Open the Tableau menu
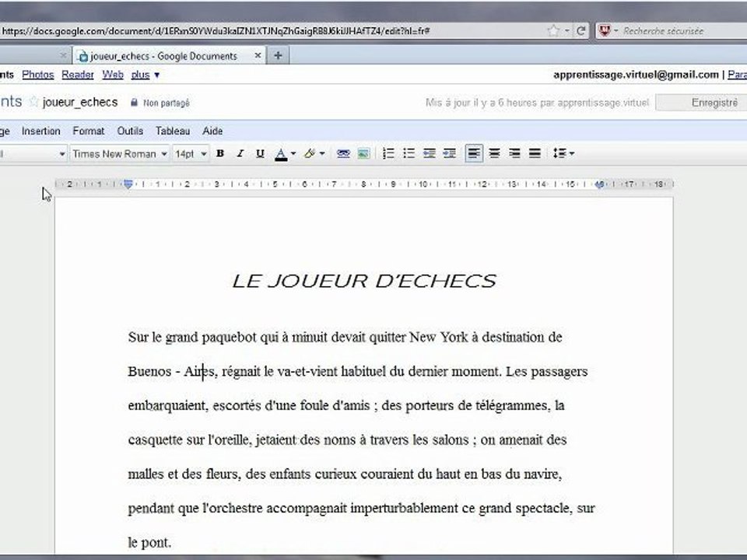 (173, 131)
